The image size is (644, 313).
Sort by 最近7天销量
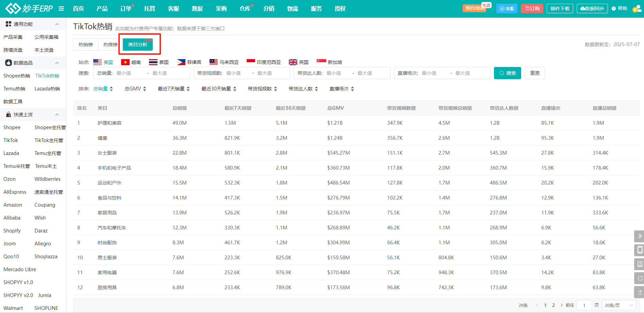pos(174,89)
